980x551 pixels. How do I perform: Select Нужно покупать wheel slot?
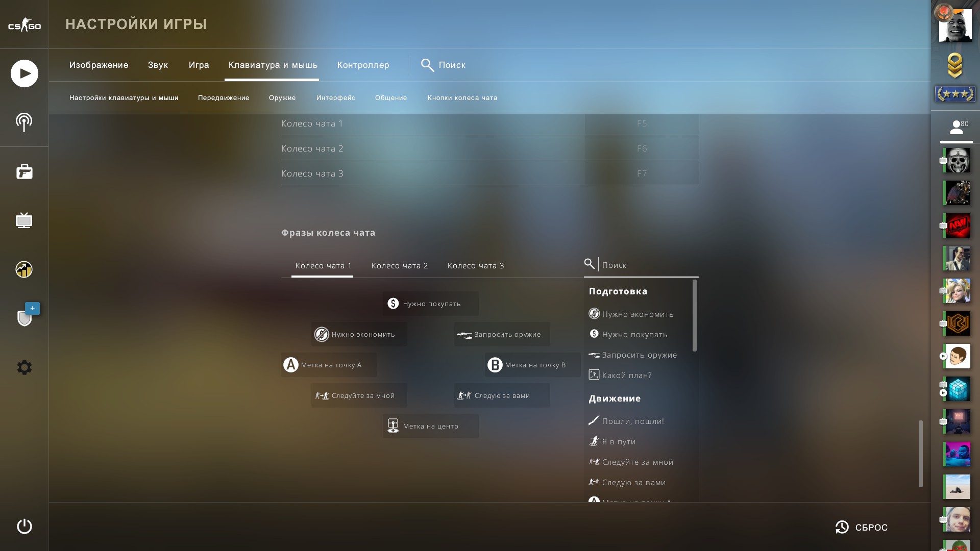click(431, 304)
